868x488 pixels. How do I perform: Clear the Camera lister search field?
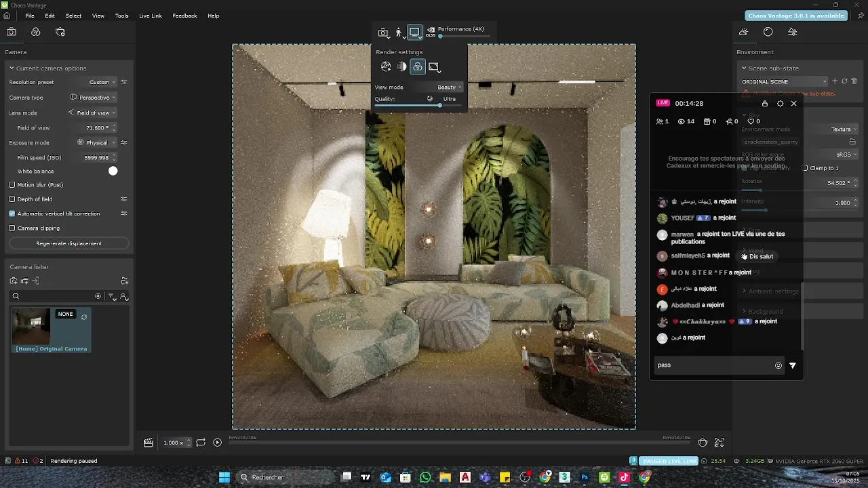point(98,296)
